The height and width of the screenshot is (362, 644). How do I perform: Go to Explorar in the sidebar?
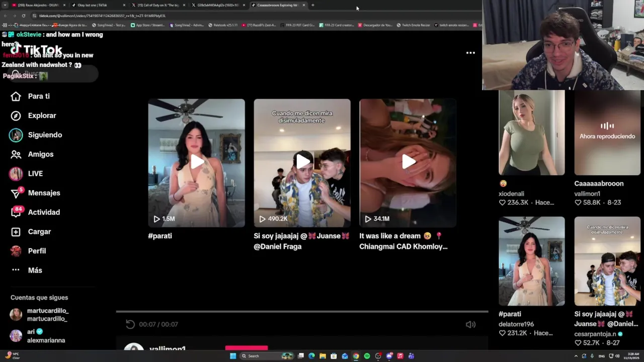[x=34, y=116]
